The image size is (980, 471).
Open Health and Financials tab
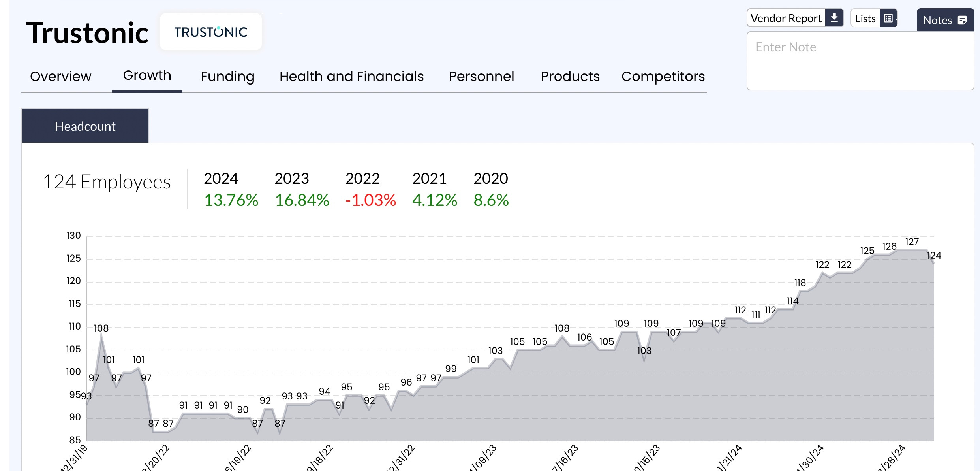(x=351, y=76)
